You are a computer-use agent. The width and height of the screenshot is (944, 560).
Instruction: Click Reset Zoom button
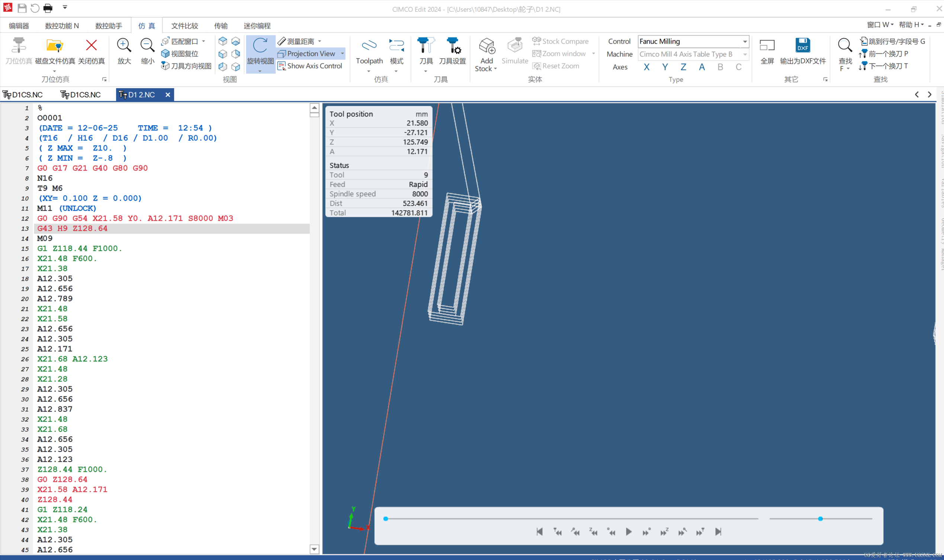[x=556, y=66]
